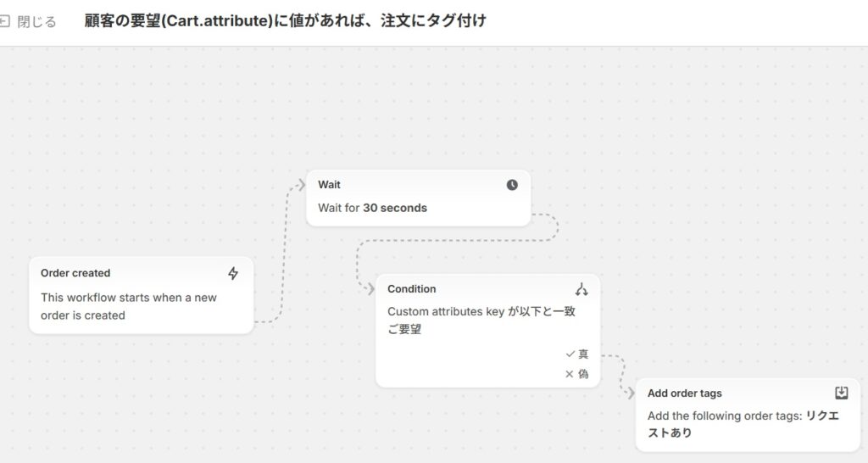Select the Add order tags step title
The width and height of the screenshot is (868, 463).
[x=685, y=393]
